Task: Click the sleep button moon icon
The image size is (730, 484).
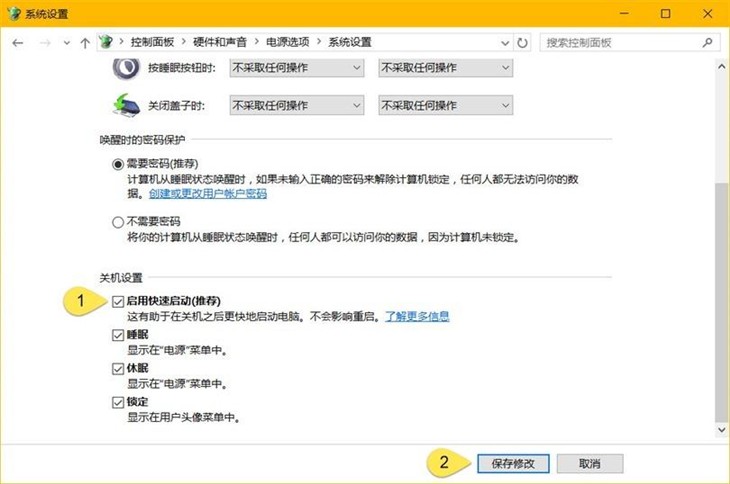Action: 126,68
